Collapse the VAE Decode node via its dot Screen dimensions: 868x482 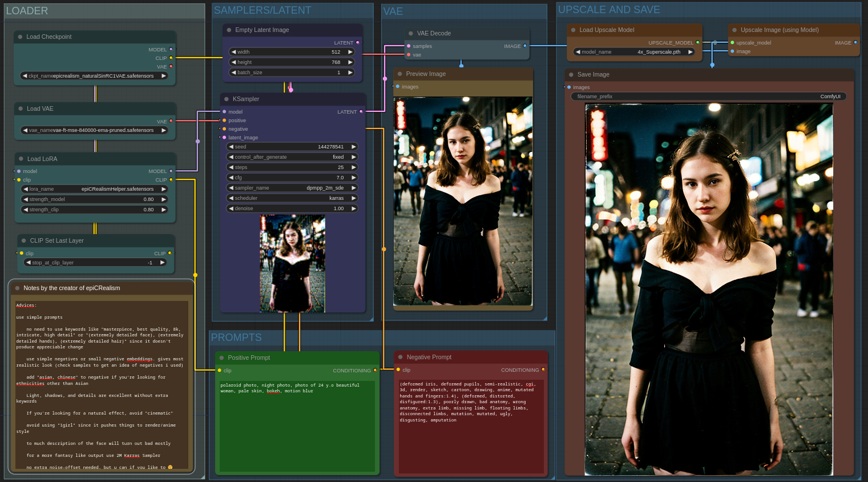(411, 33)
